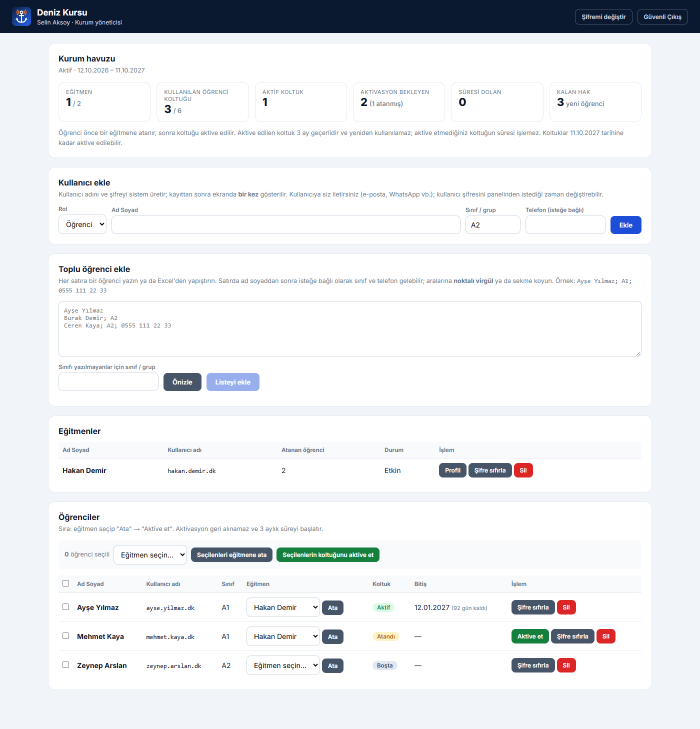Screen dimensions: 700x729
Task: Click Aktive et for Mehmet Kaya
Action: click(x=530, y=636)
